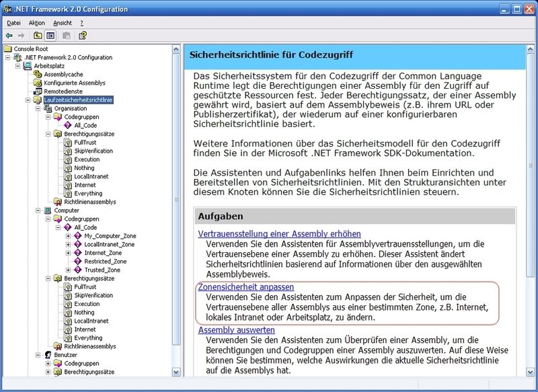
Task: Open Help via the toolbar help icon
Action: coord(82,36)
